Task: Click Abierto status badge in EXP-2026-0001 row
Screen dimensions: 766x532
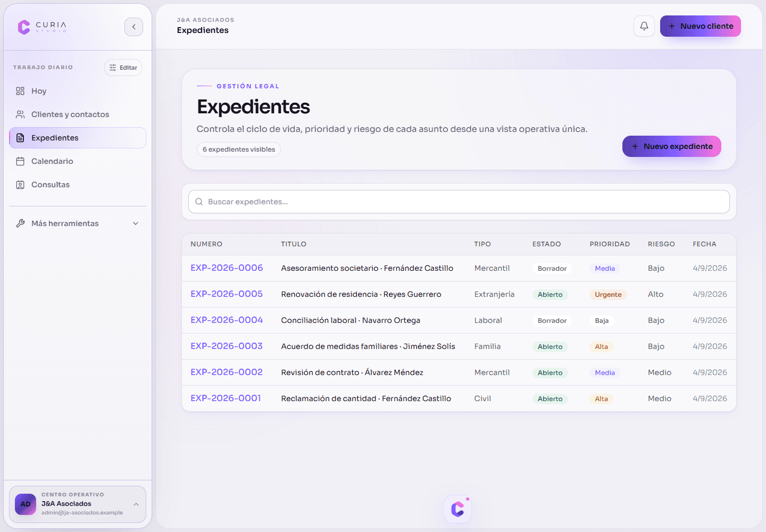Action: pos(550,399)
